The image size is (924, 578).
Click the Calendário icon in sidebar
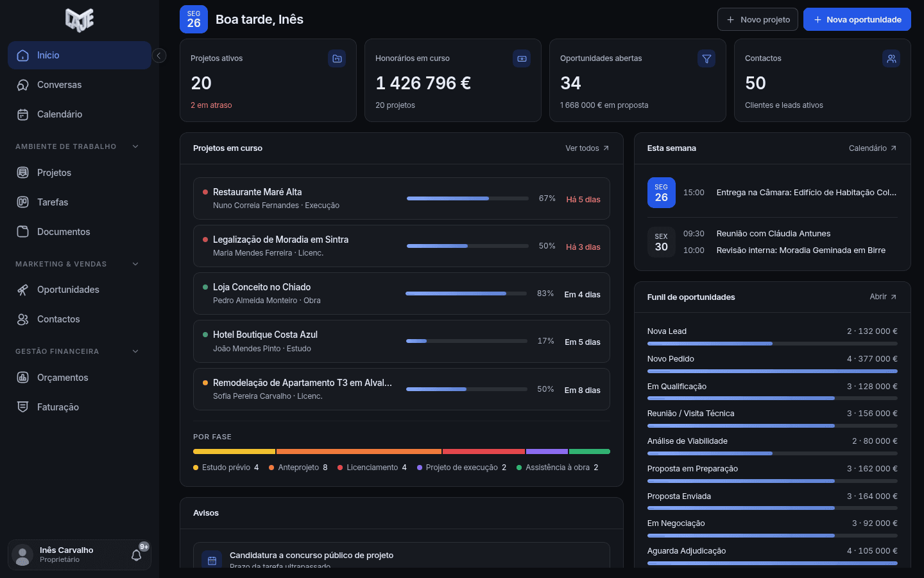coord(22,114)
